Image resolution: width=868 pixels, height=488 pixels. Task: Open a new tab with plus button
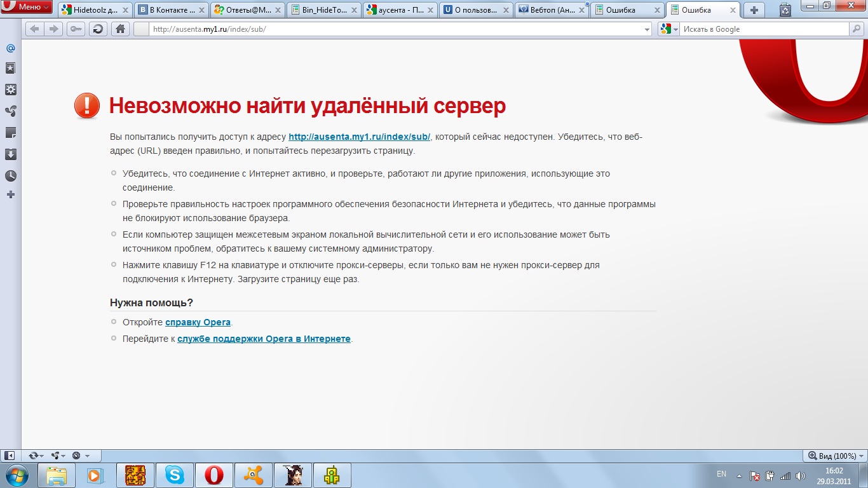[x=754, y=10]
